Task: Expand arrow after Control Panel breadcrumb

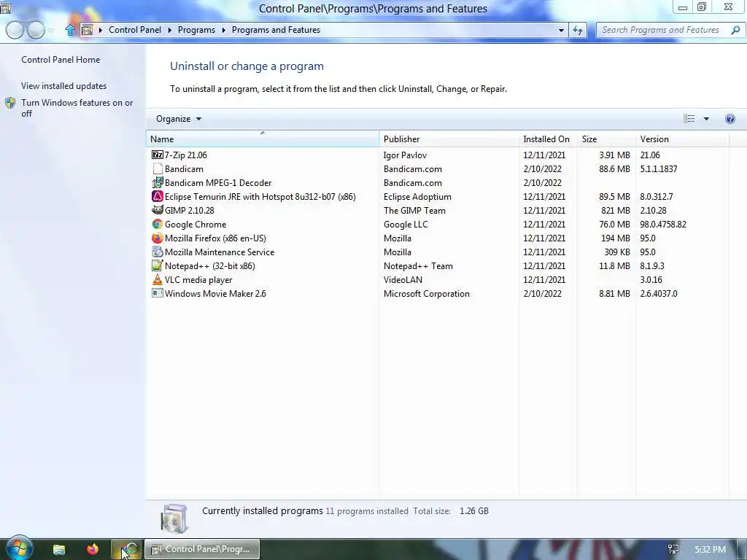Action: (x=169, y=30)
